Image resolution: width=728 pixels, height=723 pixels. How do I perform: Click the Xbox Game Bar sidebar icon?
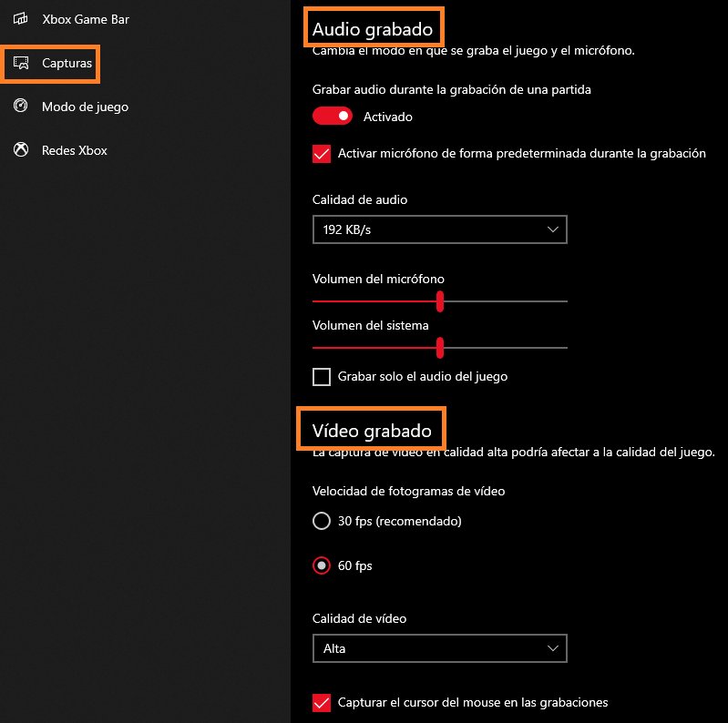pyautogui.click(x=20, y=19)
